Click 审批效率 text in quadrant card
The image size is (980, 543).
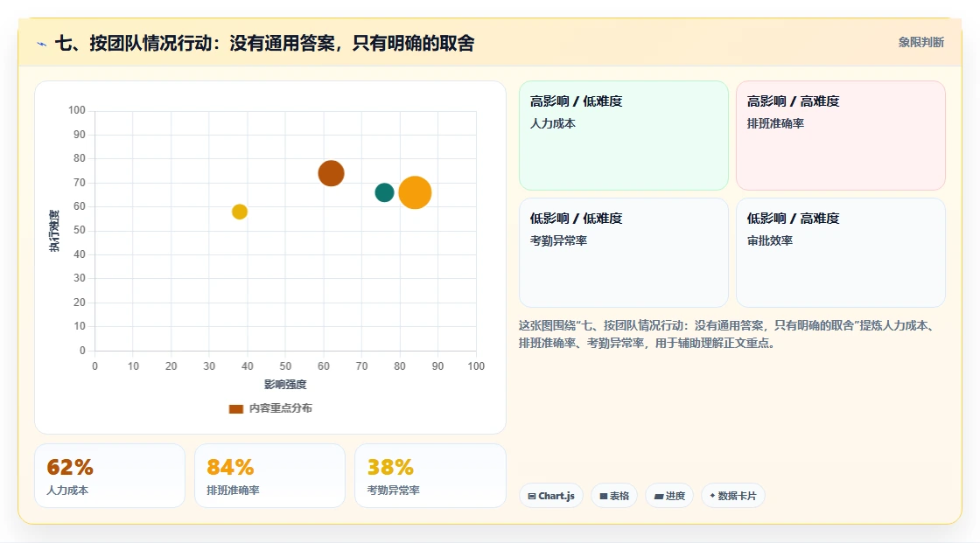769,240
